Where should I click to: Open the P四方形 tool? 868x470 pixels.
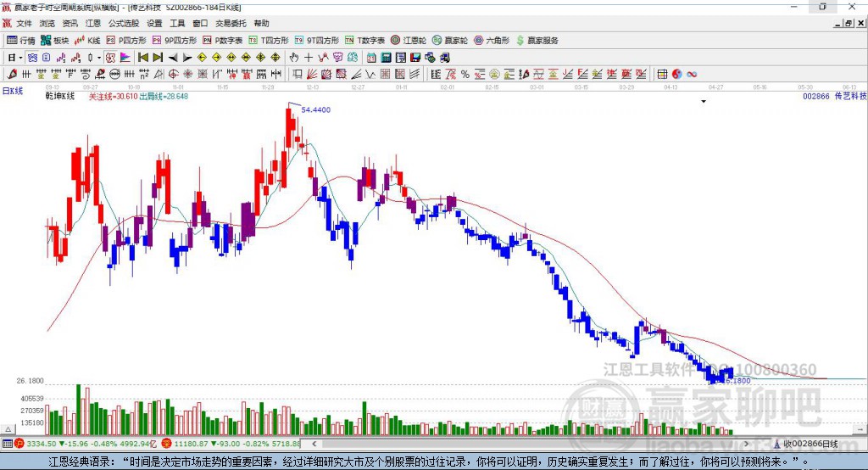click(x=126, y=41)
